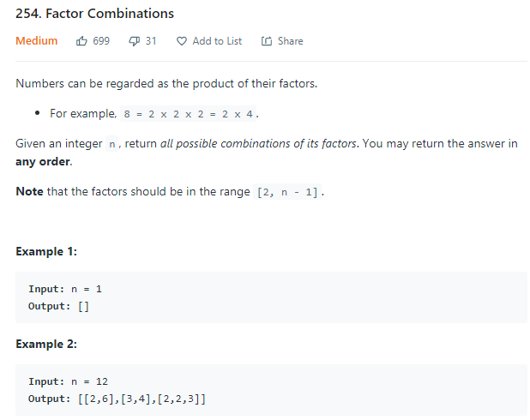Click the bold any order text
The height and width of the screenshot is (420, 530).
click(43, 162)
